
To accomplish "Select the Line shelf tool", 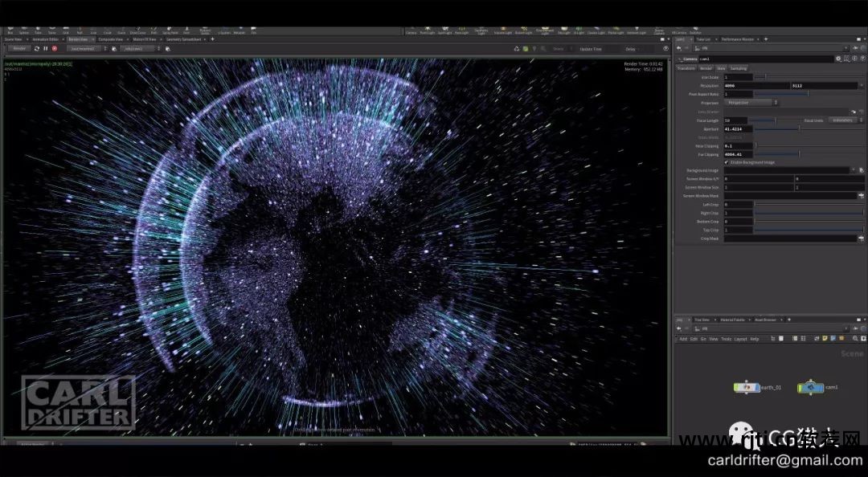I will pyautogui.click(x=93, y=31).
